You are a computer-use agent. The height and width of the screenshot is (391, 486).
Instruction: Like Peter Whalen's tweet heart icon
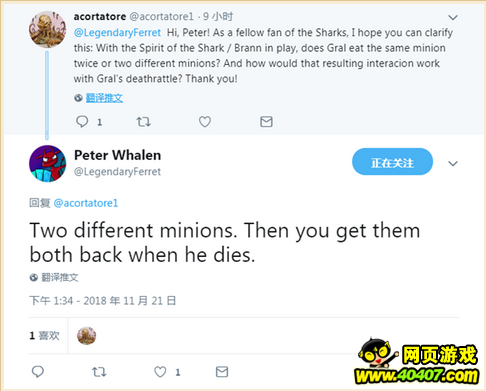[x=160, y=372]
